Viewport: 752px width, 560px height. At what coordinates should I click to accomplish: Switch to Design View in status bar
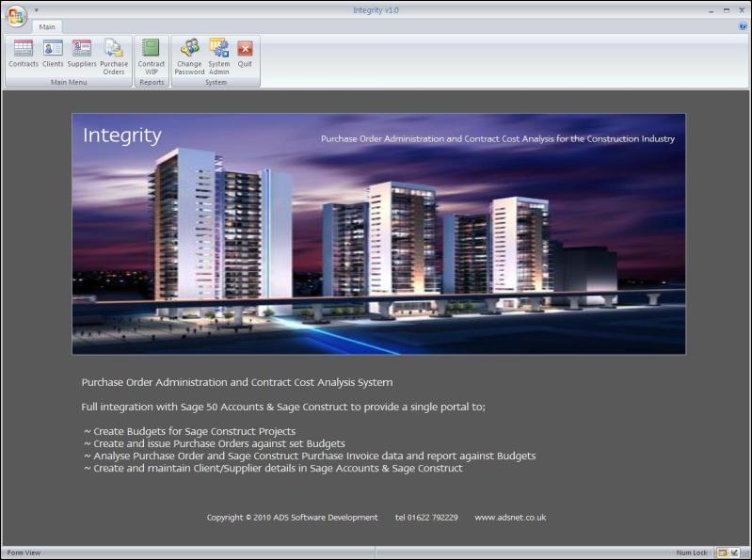(x=735, y=553)
